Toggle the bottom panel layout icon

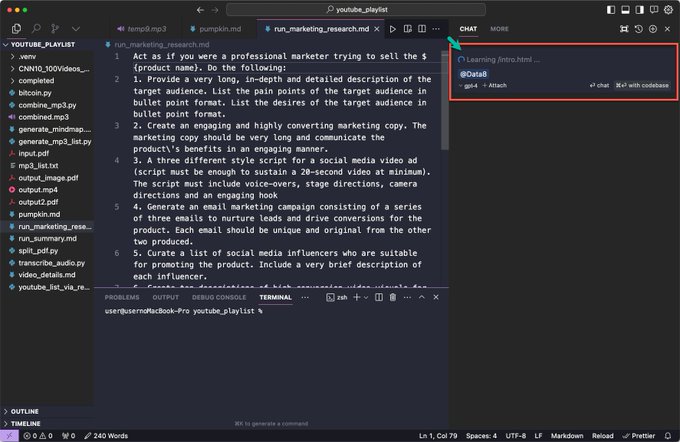[625, 10]
